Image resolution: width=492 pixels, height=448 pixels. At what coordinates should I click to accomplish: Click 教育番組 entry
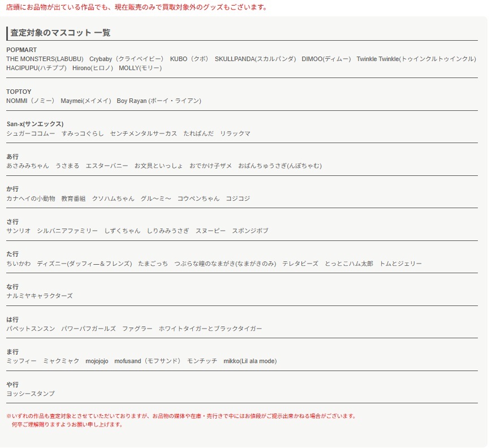click(74, 199)
